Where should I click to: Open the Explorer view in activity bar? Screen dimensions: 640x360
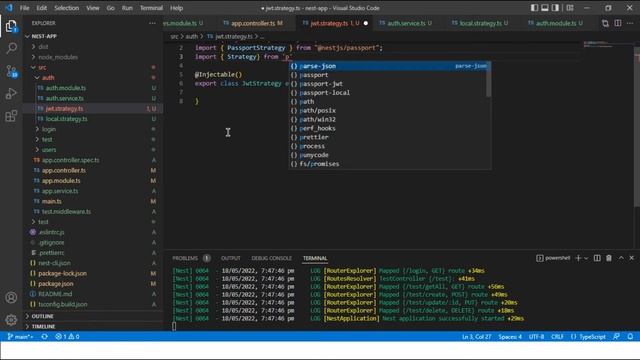11,27
